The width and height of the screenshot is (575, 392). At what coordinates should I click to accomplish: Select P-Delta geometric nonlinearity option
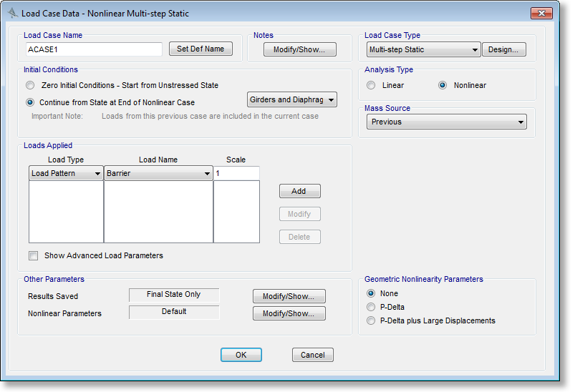pyautogui.click(x=371, y=307)
